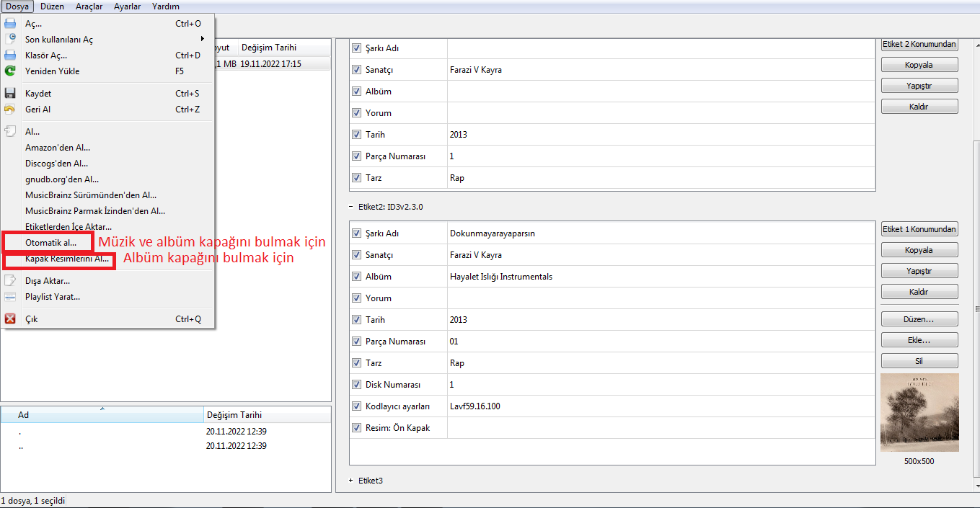Click the Lavf59.16.100 encoder value field
Viewport: 980px width, 508px height.
pos(661,406)
